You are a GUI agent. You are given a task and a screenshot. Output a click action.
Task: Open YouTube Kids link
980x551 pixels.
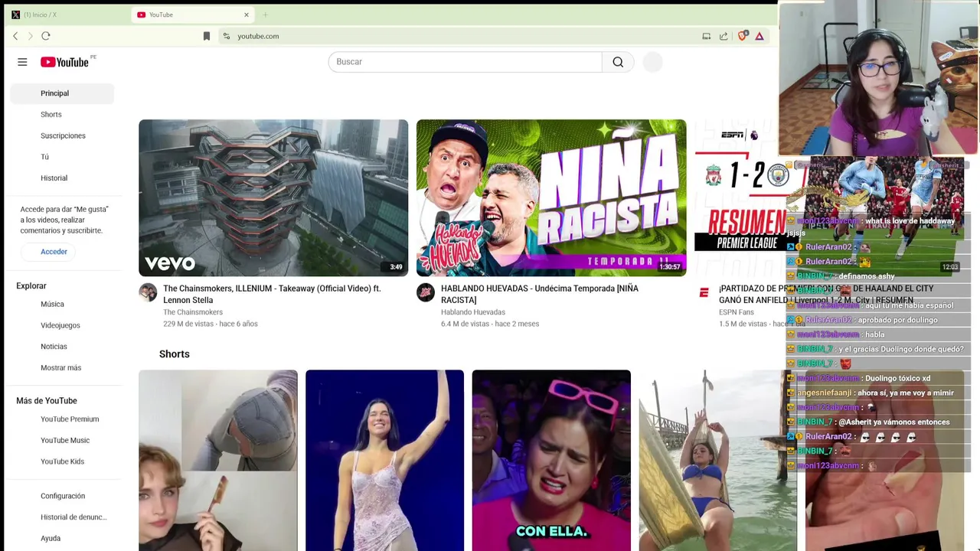(62, 461)
